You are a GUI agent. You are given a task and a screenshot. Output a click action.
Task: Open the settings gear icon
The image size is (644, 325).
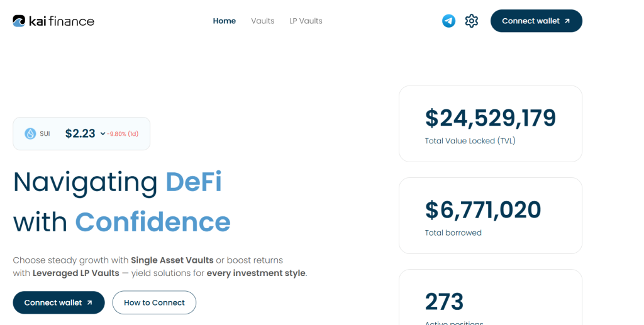[x=472, y=21]
